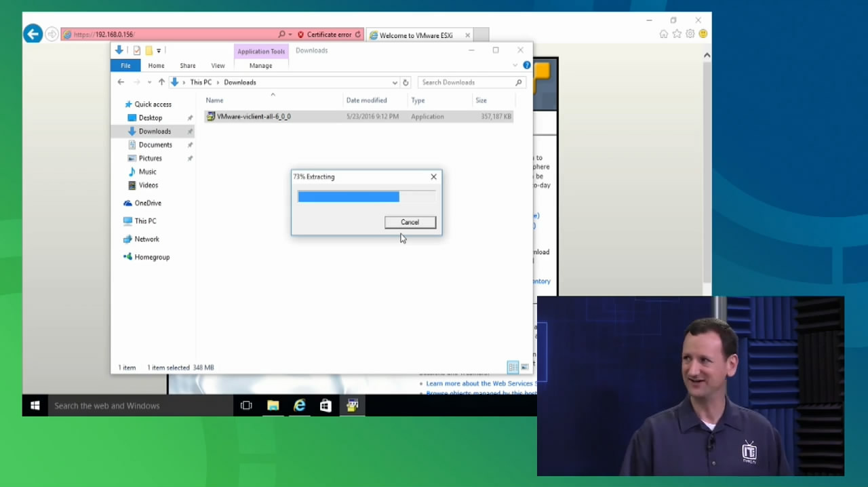Open the Store from the taskbar
Viewport: 868px width, 487px height.
coord(325,406)
